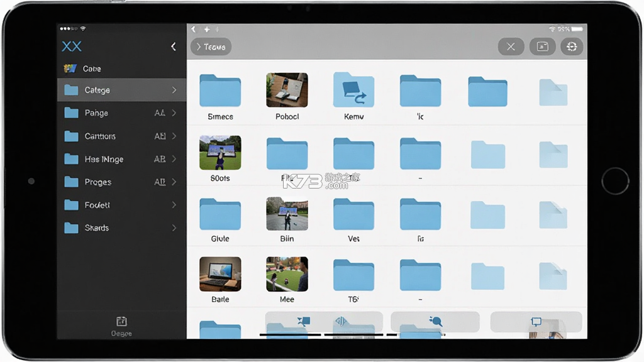Select the Cate sidebar item

[121, 69]
